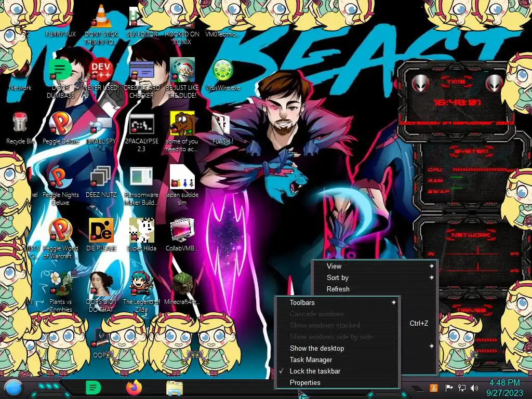Viewport: 532px width, 399px height.
Task: Click the View submenu arrow
Action: (432, 267)
